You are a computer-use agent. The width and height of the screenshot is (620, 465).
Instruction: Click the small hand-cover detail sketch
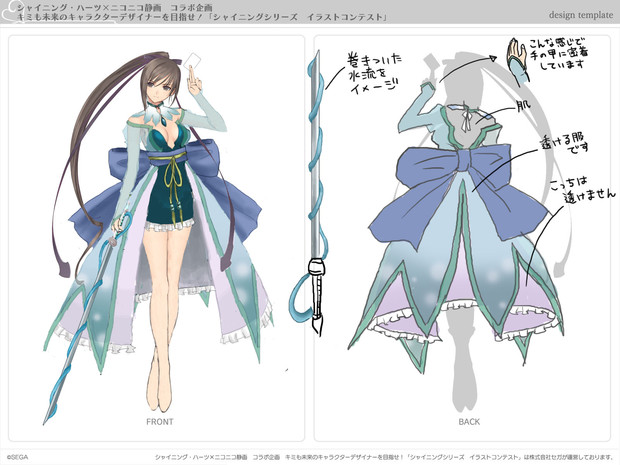pos(517,60)
